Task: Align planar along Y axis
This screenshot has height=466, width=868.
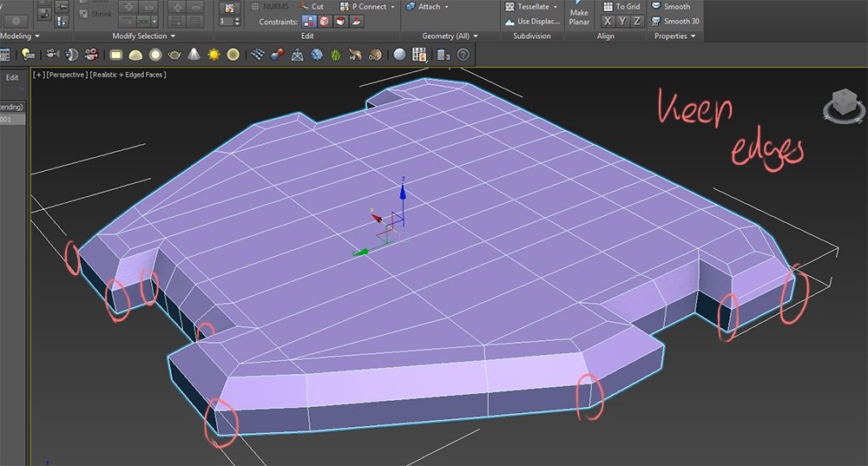Action: [x=622, y=21]
